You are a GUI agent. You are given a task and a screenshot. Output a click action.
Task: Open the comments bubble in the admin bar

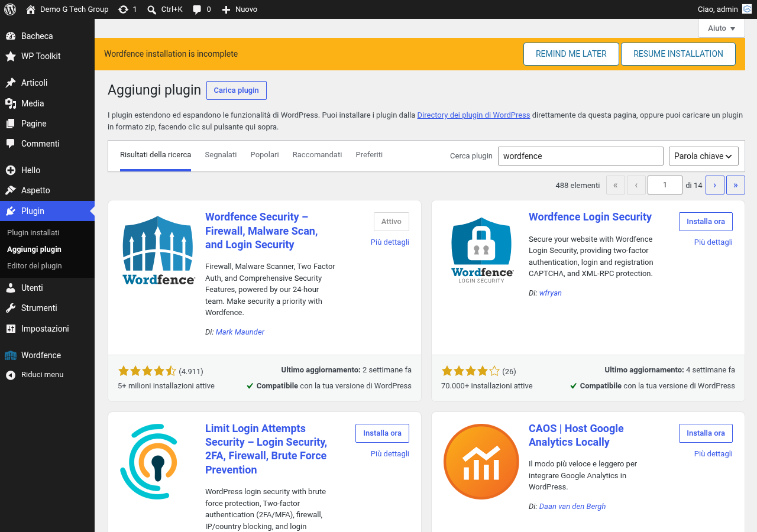(x=198, y=9)
